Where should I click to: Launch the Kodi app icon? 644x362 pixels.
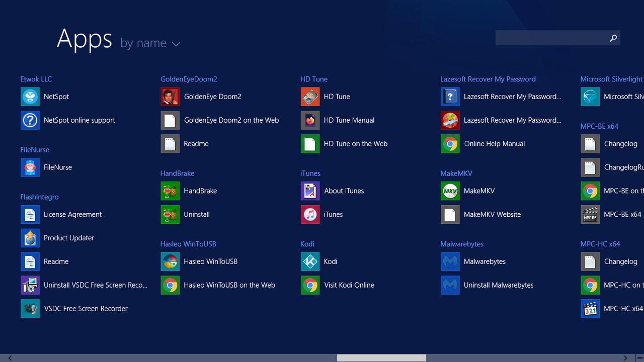pyautogui.click(x=310, y=262)
